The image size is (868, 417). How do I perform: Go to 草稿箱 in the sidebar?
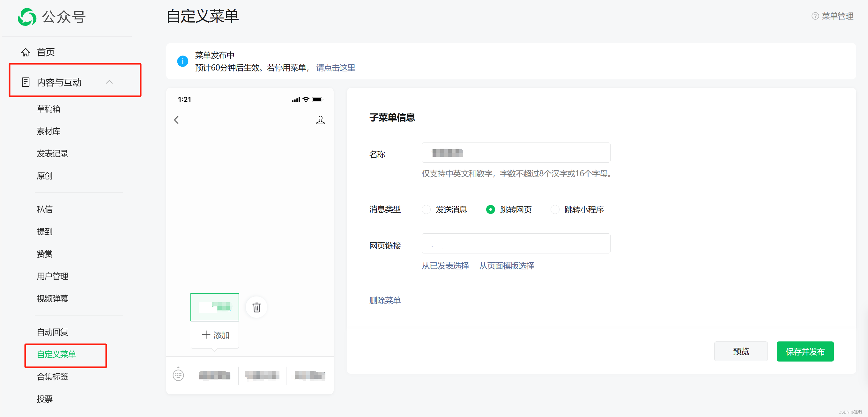click(x=48, y=109)
